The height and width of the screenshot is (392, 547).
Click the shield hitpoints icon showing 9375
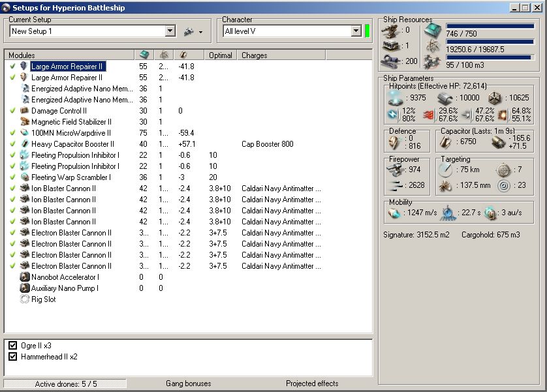click(396, 98)
